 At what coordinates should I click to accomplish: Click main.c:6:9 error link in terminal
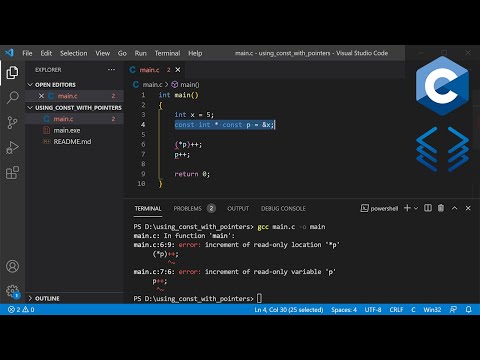point(154,245)
